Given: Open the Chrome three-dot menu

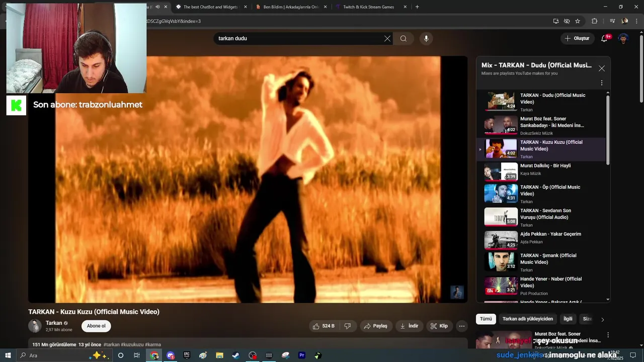Looking at the screenshot, I should tap(637, 21).
